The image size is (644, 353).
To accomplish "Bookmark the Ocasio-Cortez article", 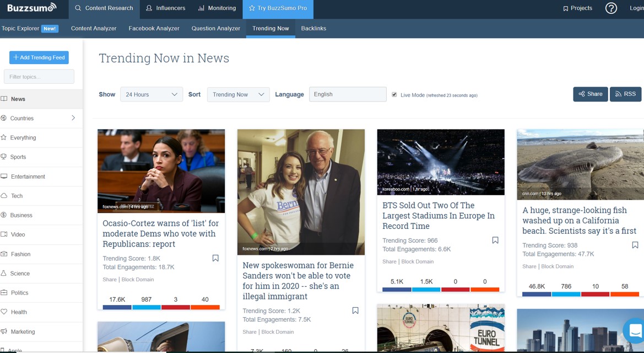I will [215, 258].
